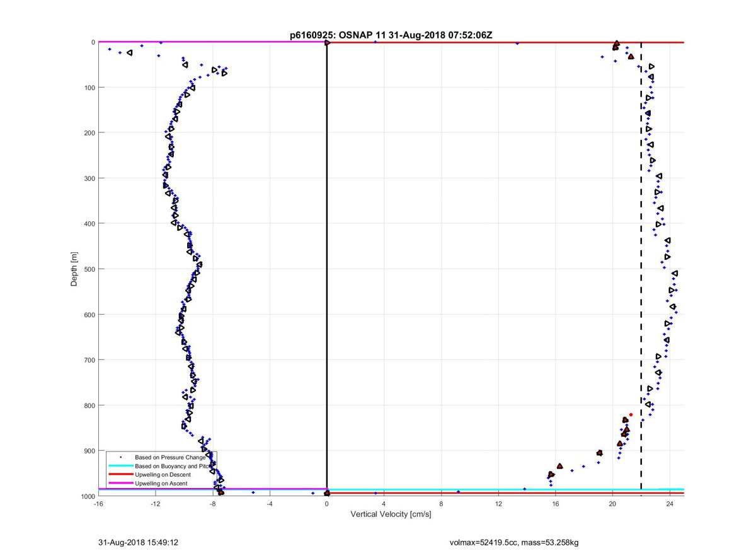Click the depth tick label 800

pos(89,405)
